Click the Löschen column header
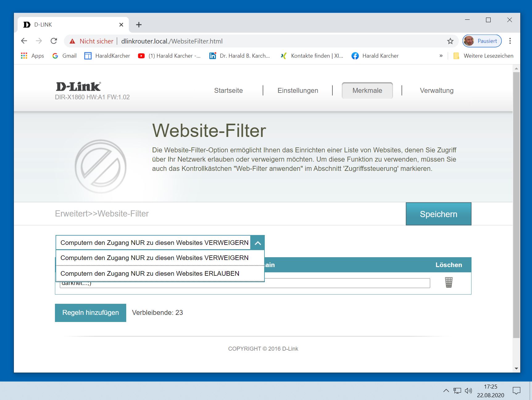 pyautogui.click(x=449, y=265)
